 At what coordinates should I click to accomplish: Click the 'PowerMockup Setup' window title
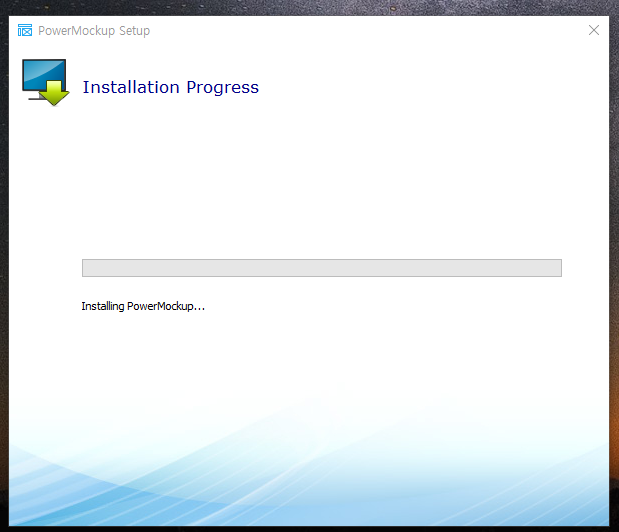pos(94,31)
